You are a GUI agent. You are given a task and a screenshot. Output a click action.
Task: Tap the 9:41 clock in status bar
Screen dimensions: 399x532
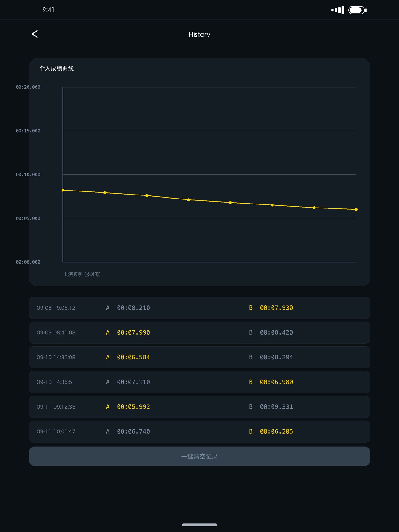coord(48,10)
